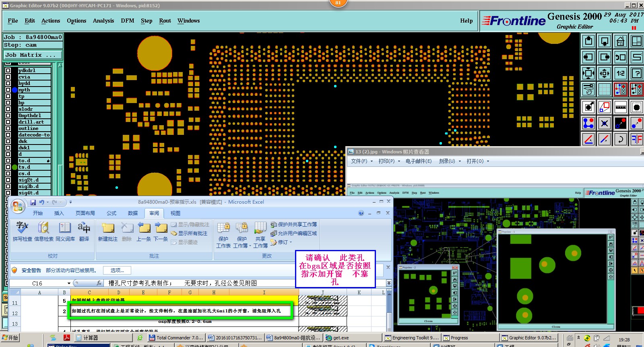Viewport: 644px width, 347px height.
Task: Select the ruler measurement tool
Action: click(621, 107)
